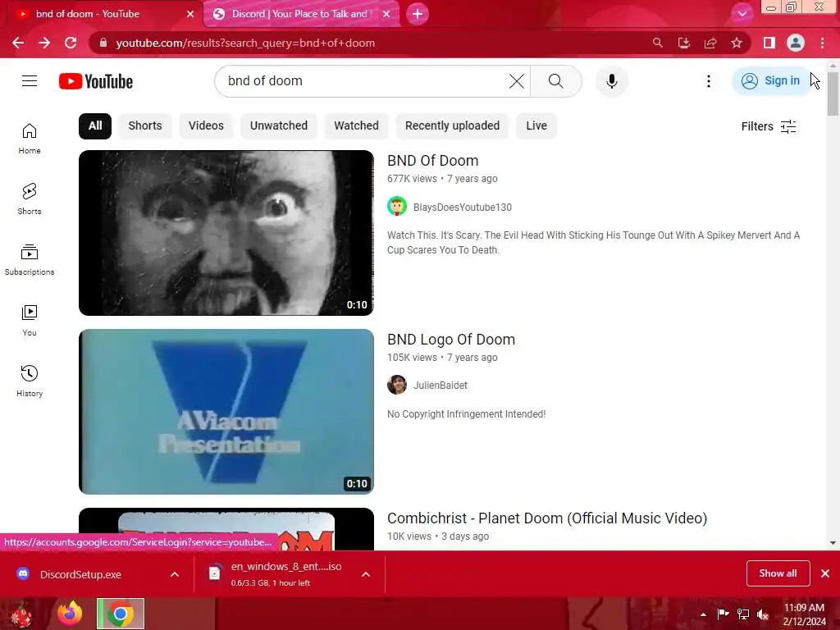Click the Sign in button
This screenshot has height=630, width=840.
(771, 81)
